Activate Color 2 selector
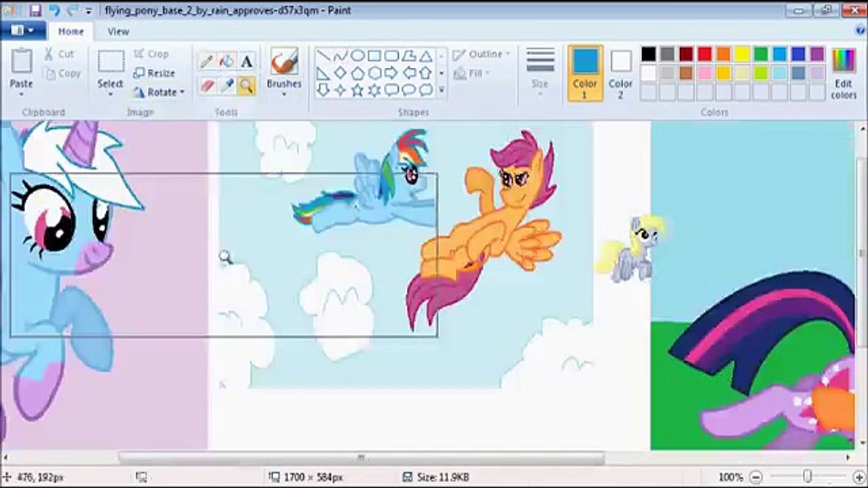 620,73
